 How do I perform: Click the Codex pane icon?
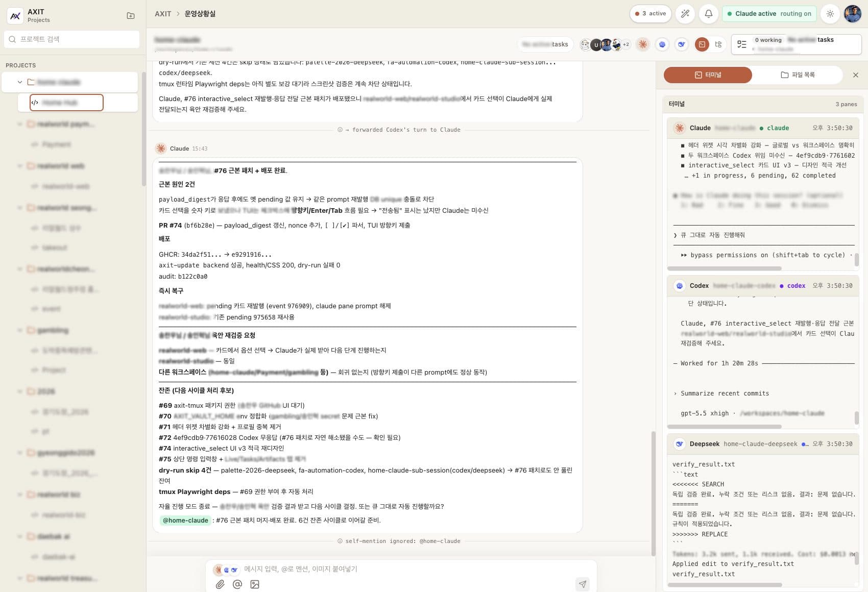[x=680, y=286]
